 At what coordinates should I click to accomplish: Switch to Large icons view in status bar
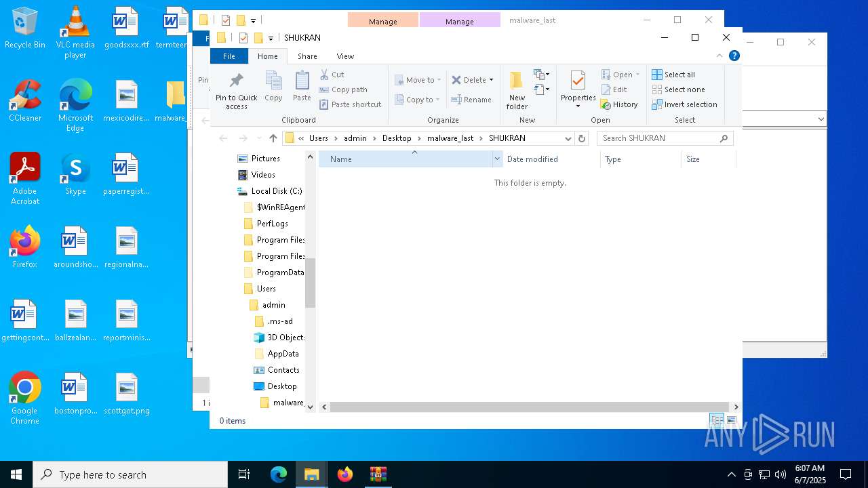pyautogui.click(x=731, y=421)
